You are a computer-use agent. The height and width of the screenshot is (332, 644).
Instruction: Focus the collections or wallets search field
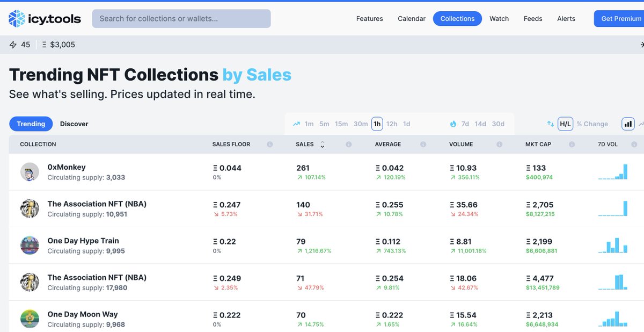click(x=181, y=19)
